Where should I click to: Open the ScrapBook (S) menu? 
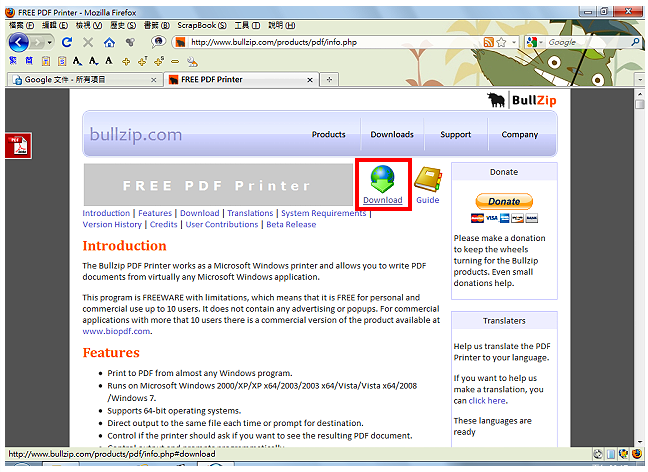(x=202, y=25)
